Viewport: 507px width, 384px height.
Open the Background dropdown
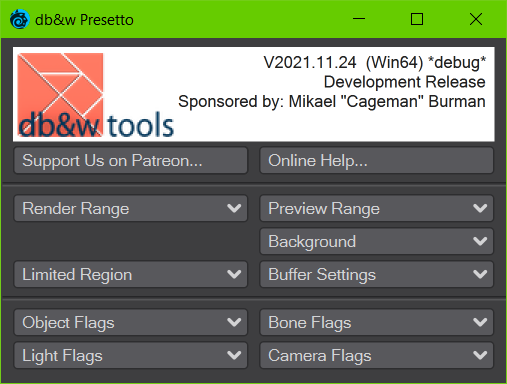(x=376, y=241)
